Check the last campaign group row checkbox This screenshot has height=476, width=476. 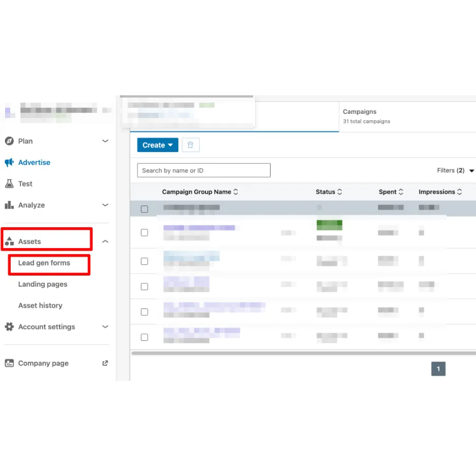(x=144, y=337)
